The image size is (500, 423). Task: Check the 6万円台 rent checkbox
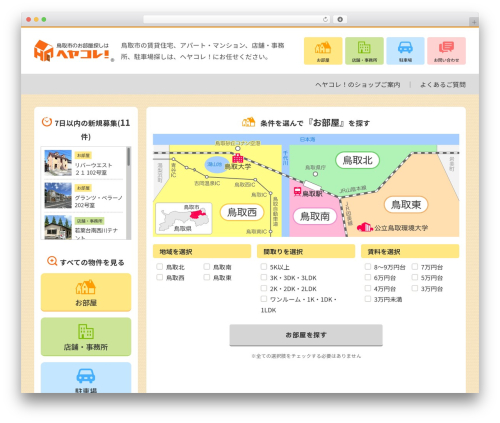coord(368,277)
